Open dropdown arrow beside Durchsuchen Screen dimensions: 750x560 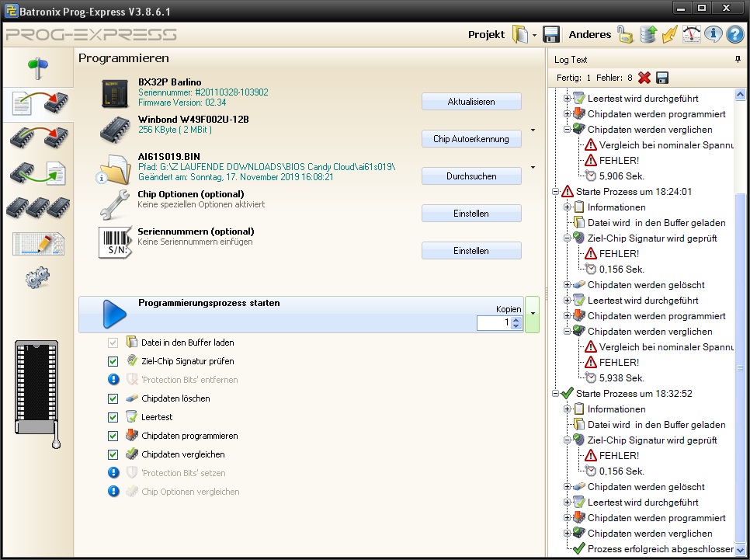[533, 168]
